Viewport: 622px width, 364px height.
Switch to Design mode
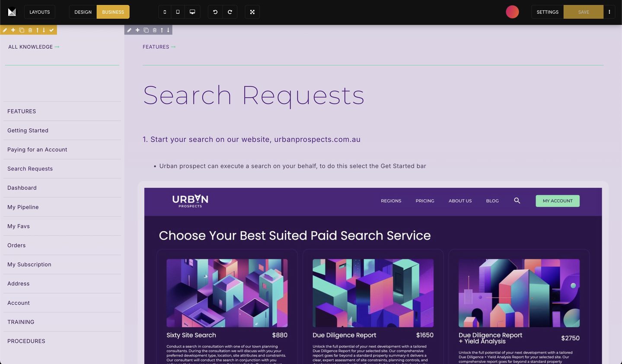tap(83, 12)
